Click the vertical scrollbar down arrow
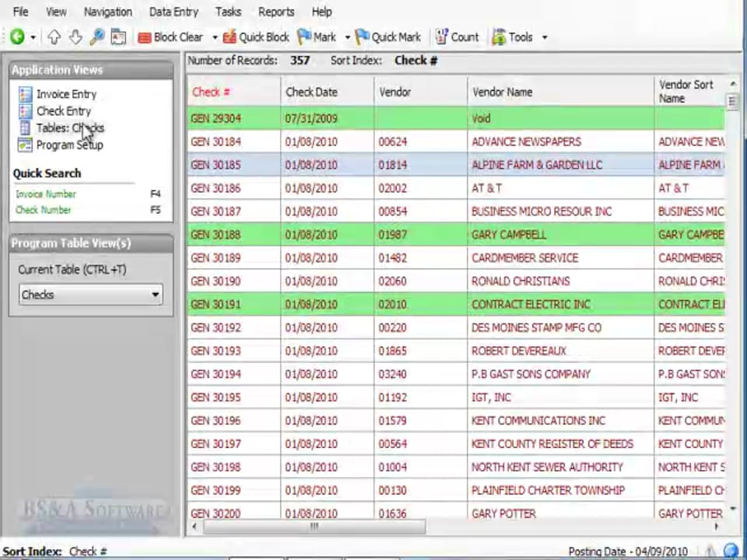Image resolution: width=747 pixels, height=560 pixels. pos(732,509)
